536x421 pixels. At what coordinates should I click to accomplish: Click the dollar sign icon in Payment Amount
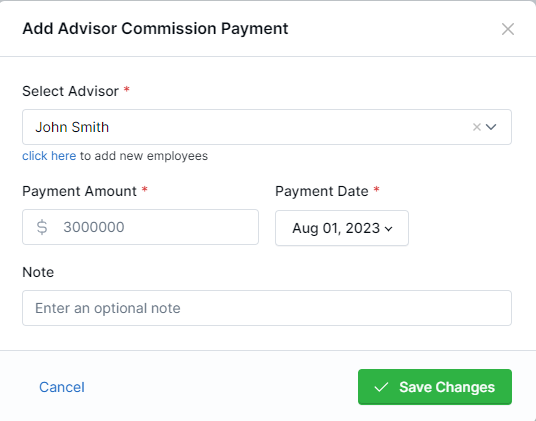(42, 227)
